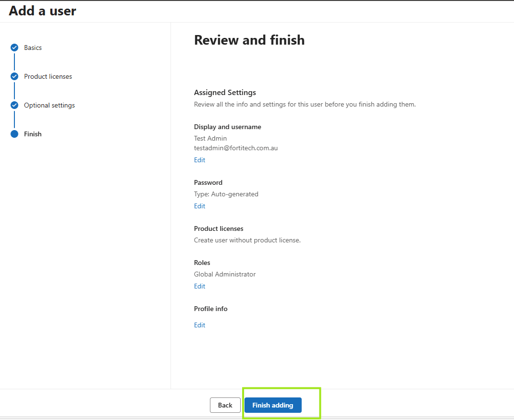Click the testadmin@fortitech.com.au username text
The image size is (514, 420).
pos(236,148)
